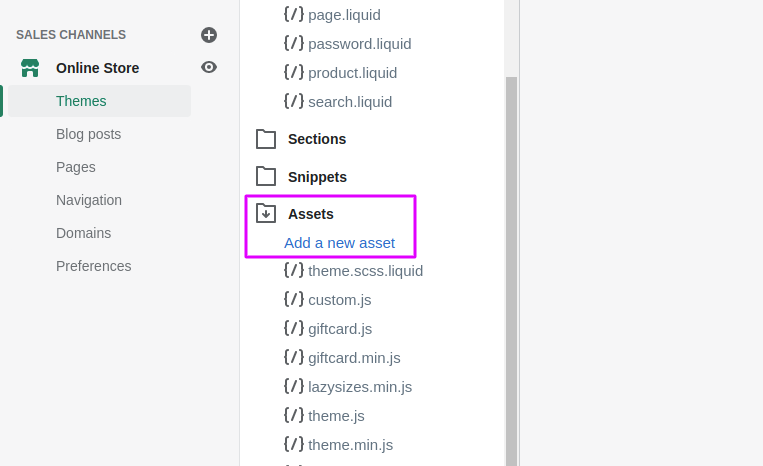Click the icon next to giftcard.js
Screen dimensions: 763x466
pos(294,328)
